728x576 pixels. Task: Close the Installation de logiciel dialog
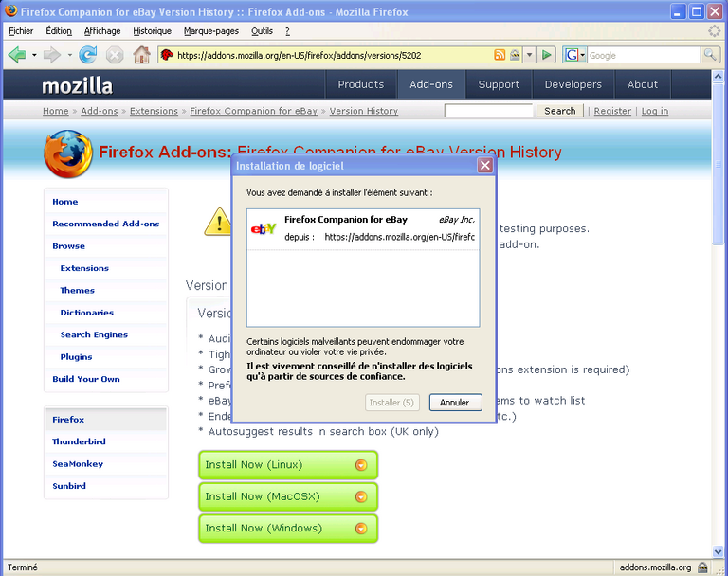(485, 165)
